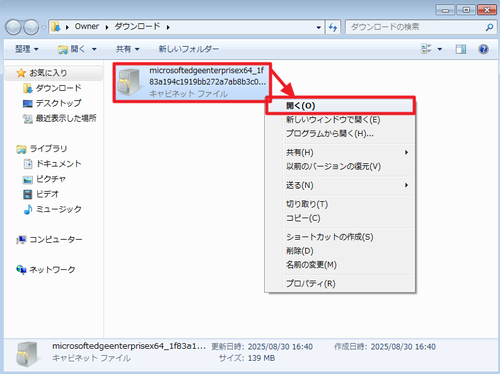Select ネットワーク in the navigation pane

[x=52, y=270]
